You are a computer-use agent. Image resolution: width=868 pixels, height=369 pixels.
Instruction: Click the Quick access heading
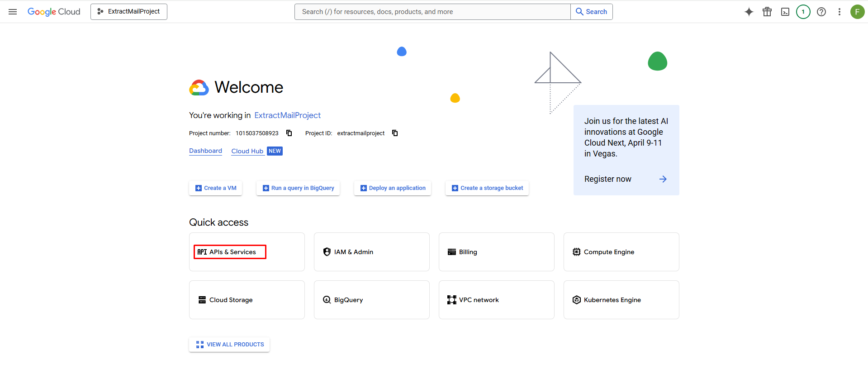(x=219, y=222)
